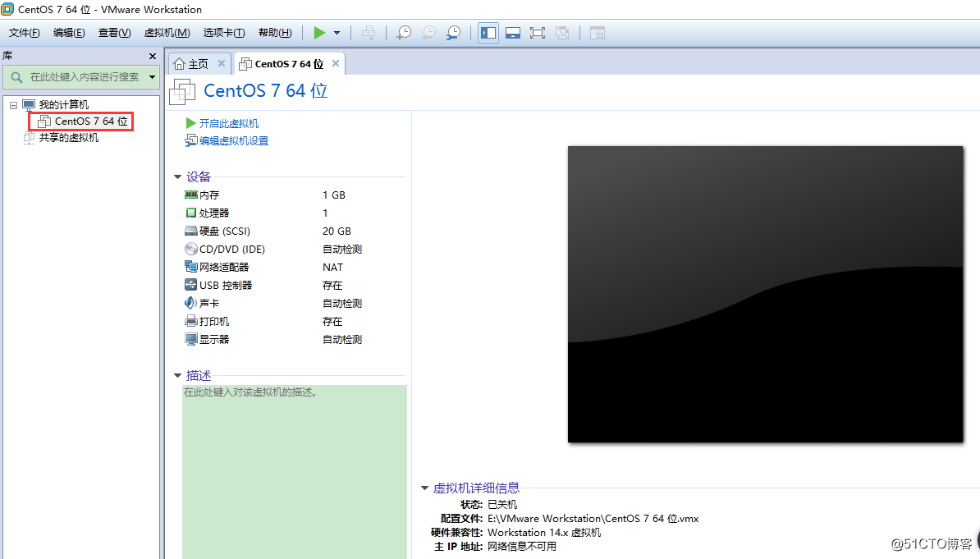Image resolution: width=980 pixels, height=559 pixels.
Task: Click Send Ctrl+Alt+Del toolbar icon
Action: pyautogui.click(x=369, y=33)
